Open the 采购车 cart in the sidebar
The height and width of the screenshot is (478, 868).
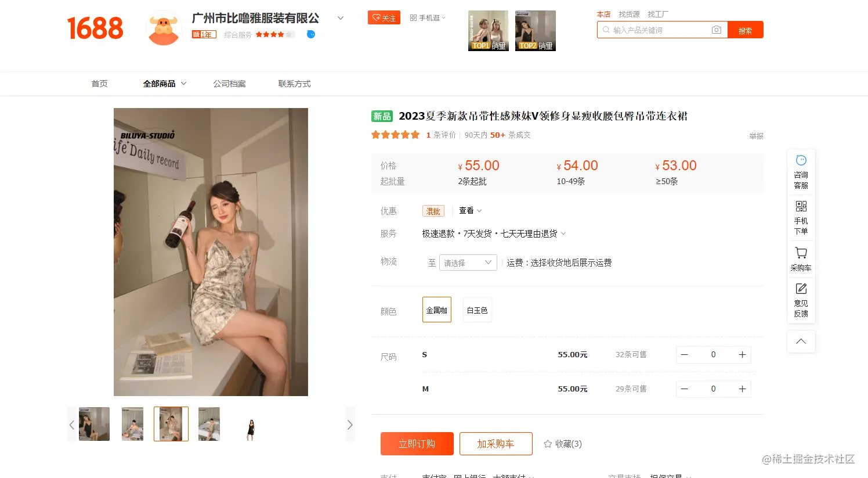(801, 259)
